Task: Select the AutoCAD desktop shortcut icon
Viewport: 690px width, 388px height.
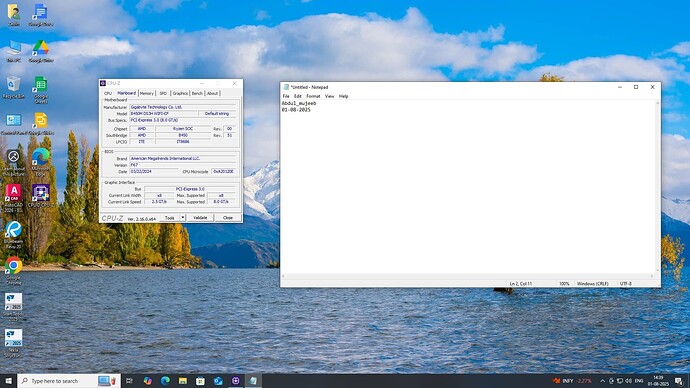Action: coord(14,197)
